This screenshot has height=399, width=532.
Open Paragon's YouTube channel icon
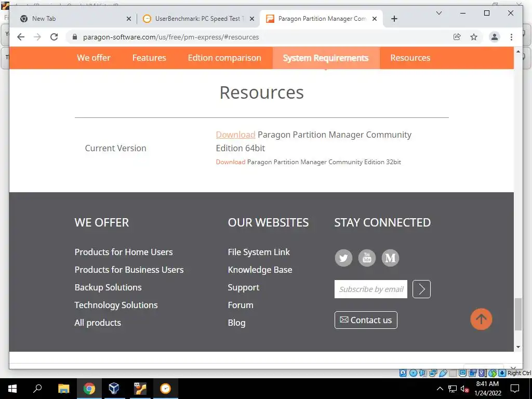click(x=367, y=258)
